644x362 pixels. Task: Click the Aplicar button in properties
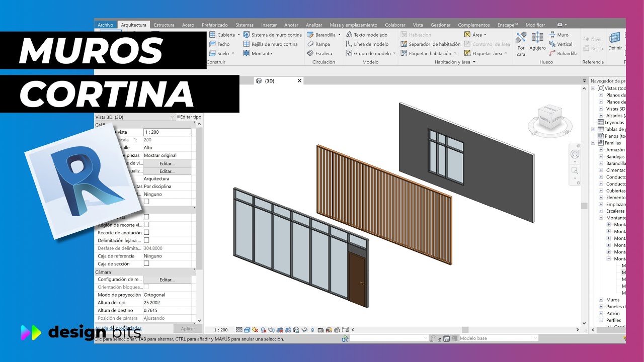[x=188, y=328]
